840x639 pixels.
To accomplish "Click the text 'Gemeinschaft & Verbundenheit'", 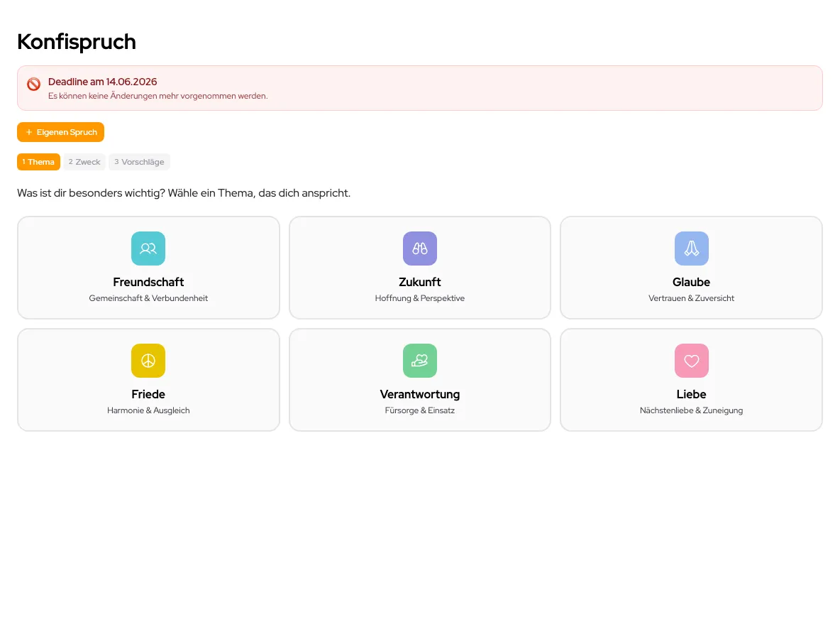I will (x=148, y=298).
